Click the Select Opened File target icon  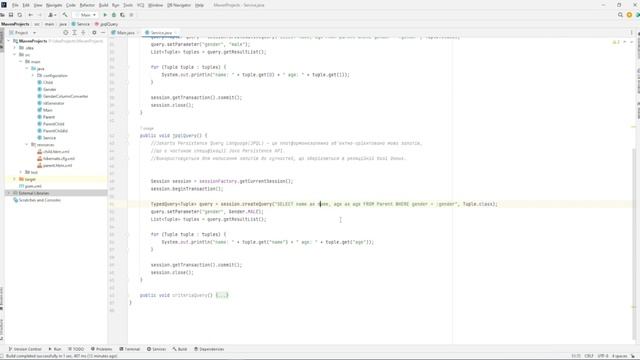[x=65, y=32]
